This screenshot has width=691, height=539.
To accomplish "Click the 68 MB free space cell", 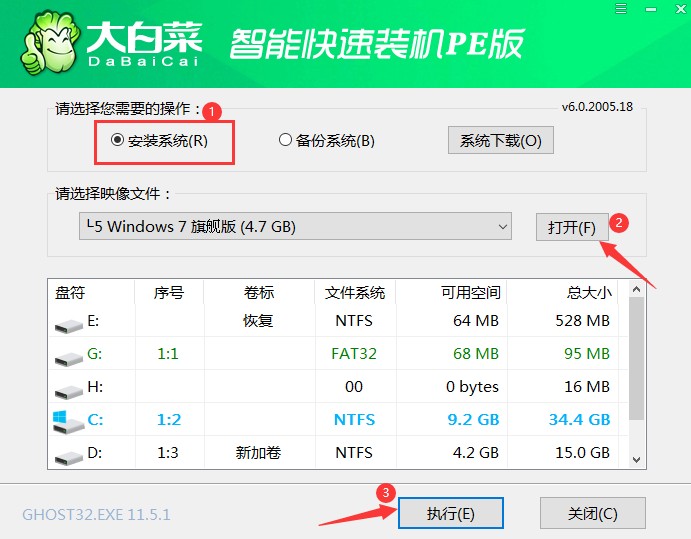I will pos(476,353).
